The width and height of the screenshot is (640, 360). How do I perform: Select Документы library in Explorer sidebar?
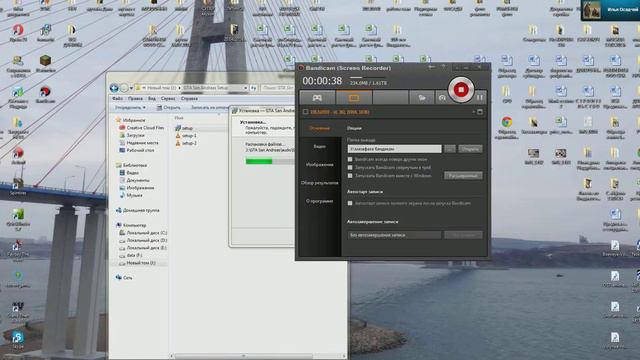click(134, 180)
